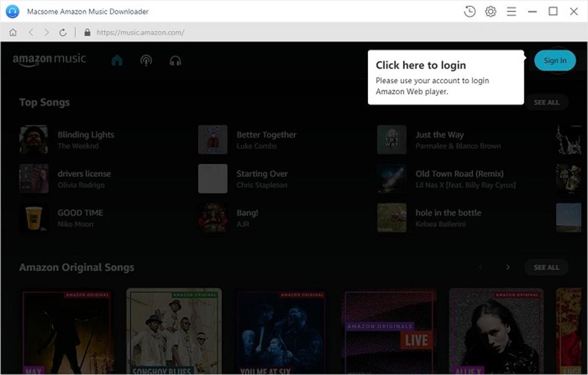This screenshot has height=375, width=588.
Task: Select the Blinding Lights song title
Action: point(86,135)
